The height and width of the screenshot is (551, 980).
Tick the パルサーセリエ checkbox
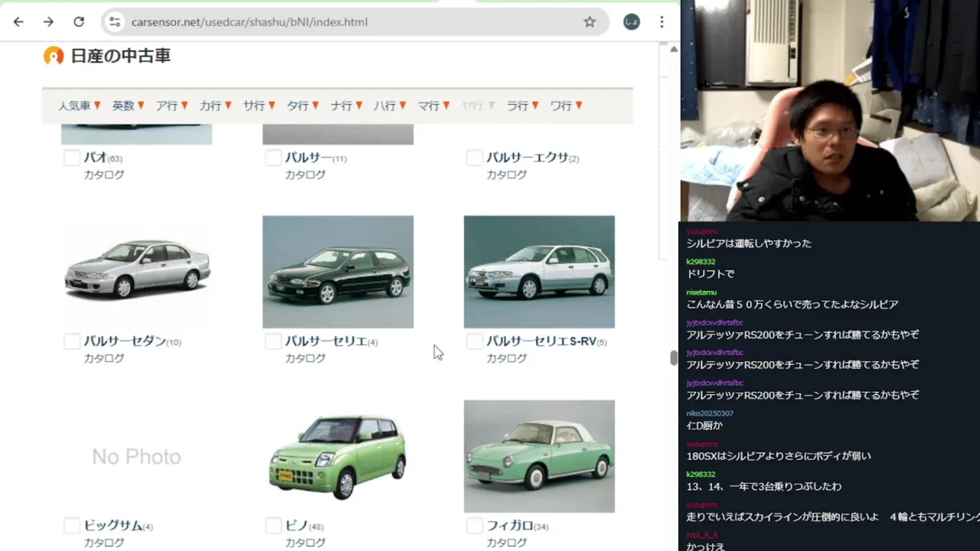[x=273, y=341]
